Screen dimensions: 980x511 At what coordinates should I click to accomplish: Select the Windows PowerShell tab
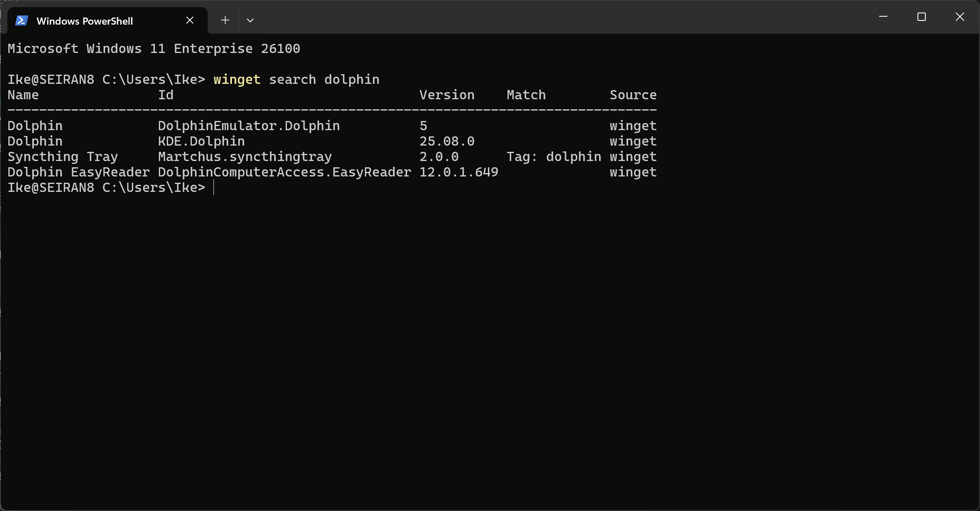pyautogui.click(x=85, y=21)
